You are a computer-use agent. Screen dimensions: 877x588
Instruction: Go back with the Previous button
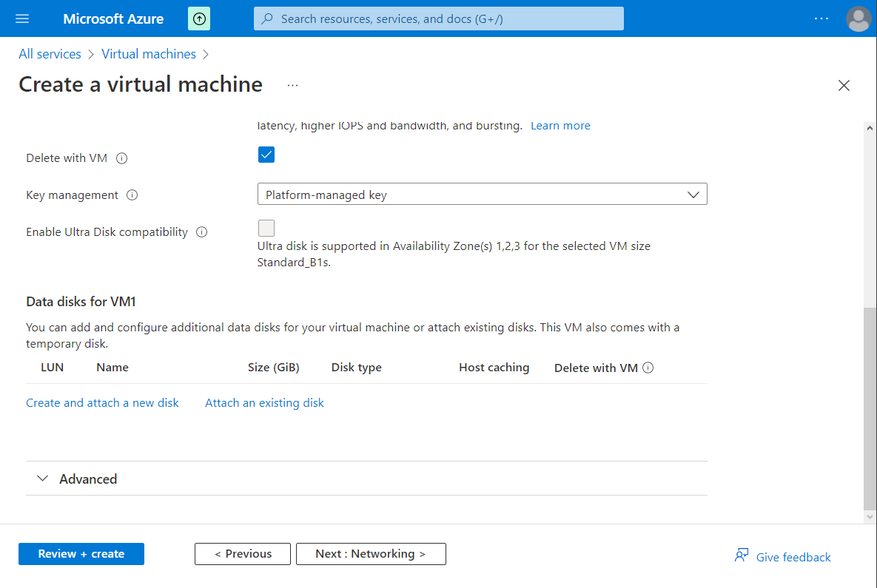tap(243, 554)
